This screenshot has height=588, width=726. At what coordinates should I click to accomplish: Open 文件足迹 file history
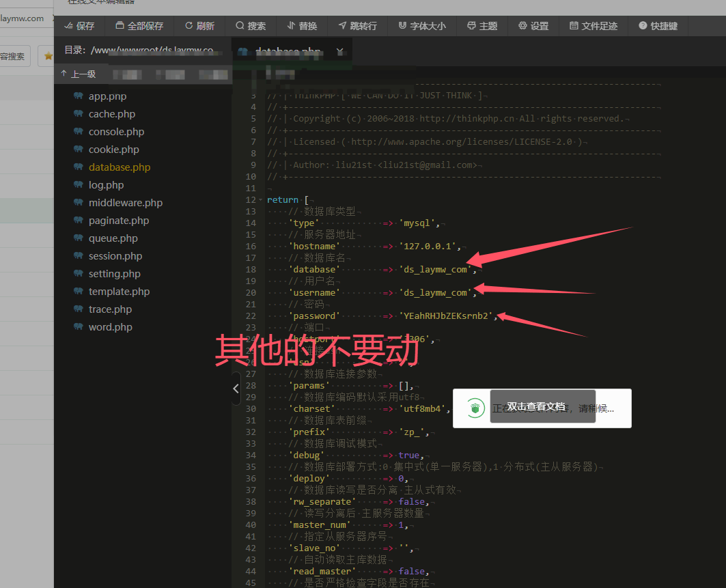(x=594, y=26)
